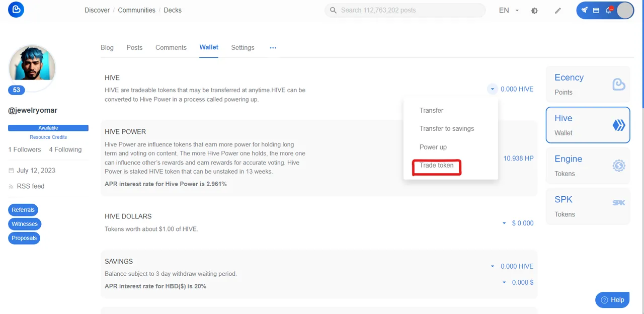Open the Engine Tokens card
644x314 pixels.
coord(588,166)
